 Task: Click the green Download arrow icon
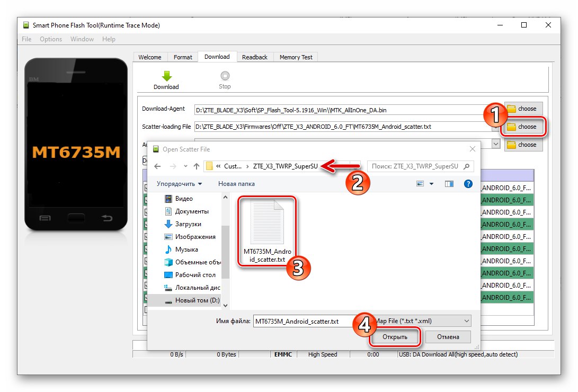[166, 76]
